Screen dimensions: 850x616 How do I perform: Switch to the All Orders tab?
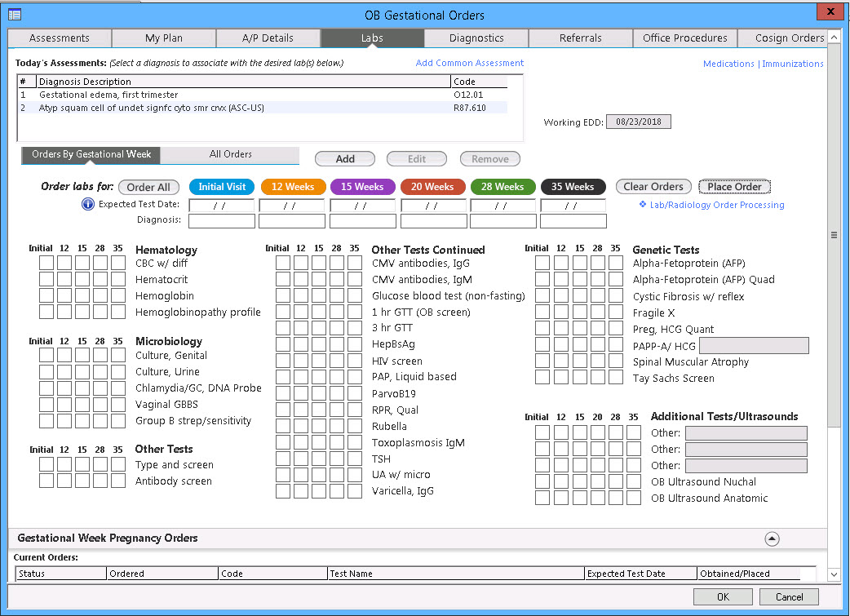click(x=230, y=154)
